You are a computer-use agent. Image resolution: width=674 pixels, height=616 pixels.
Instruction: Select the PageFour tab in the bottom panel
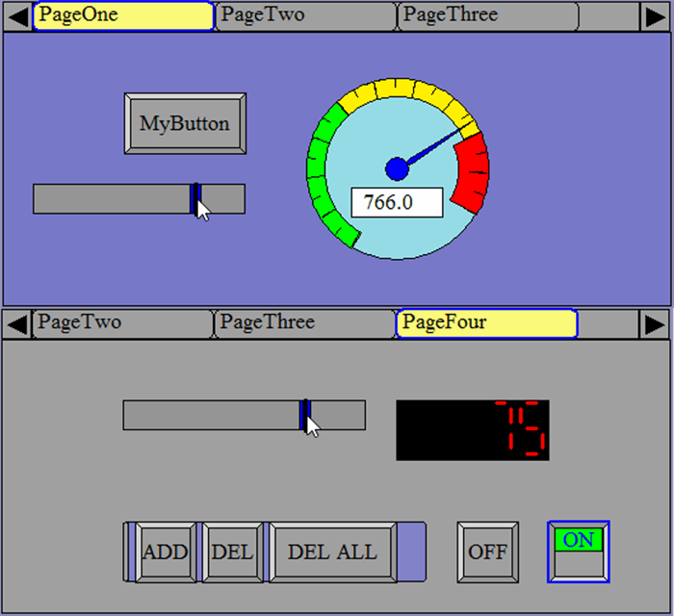coord(486,323)
